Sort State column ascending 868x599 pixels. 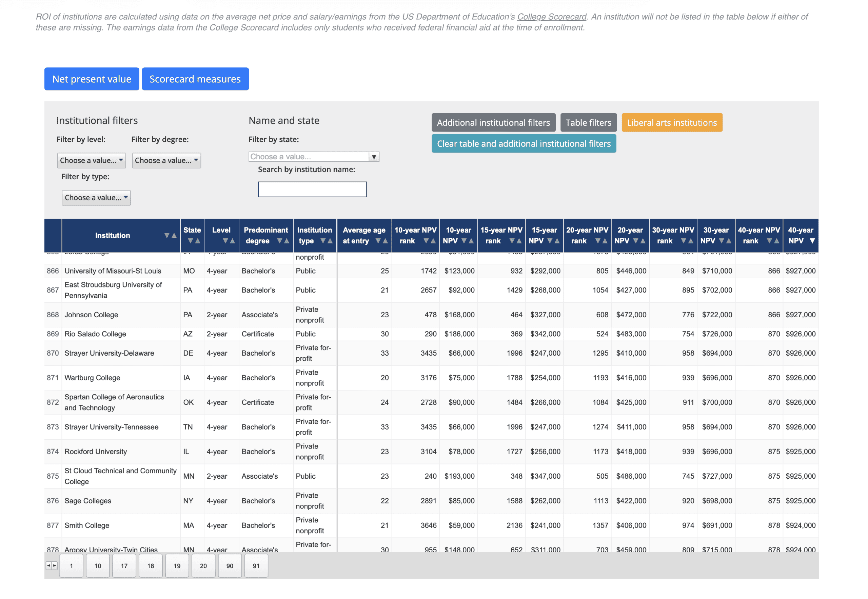point(197,241)
